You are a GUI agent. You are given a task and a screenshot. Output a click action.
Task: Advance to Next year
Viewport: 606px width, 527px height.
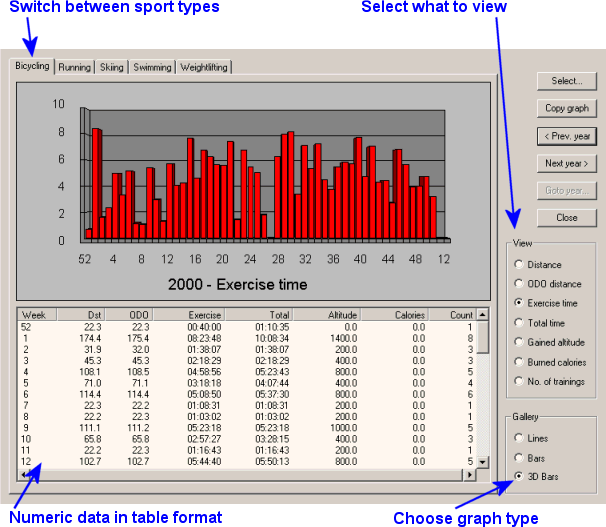tap(567, 163)
